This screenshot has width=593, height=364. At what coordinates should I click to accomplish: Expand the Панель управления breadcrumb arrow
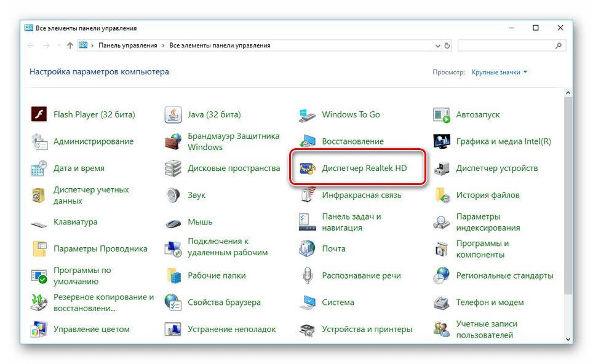tap(163, 45)
